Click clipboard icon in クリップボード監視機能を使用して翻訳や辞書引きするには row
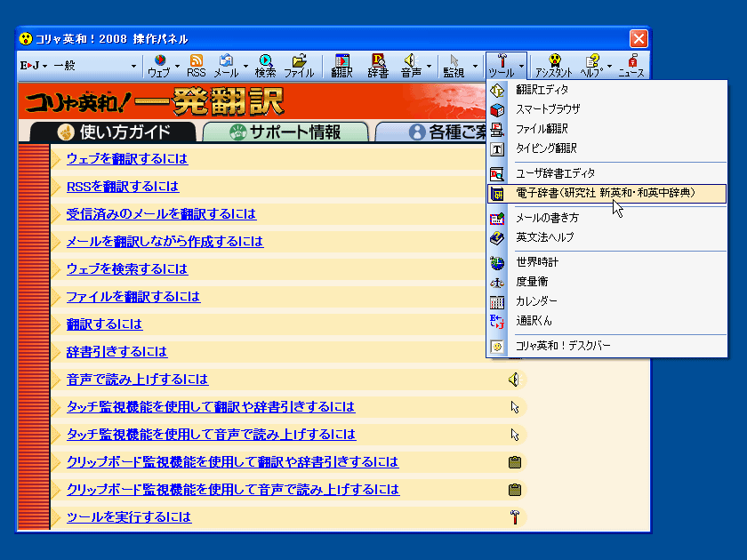This screenshot has height=560, width=747. pos(515,462)
